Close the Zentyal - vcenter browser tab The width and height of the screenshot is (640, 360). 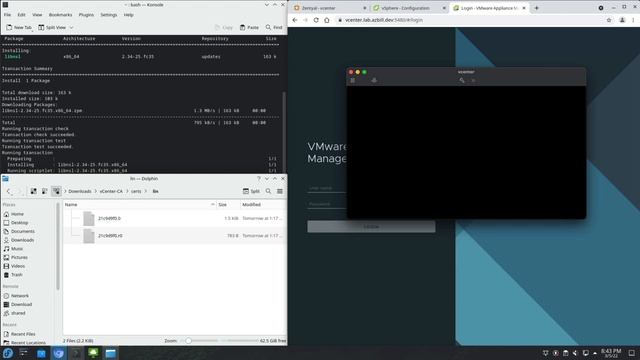(x=364, y=8)
